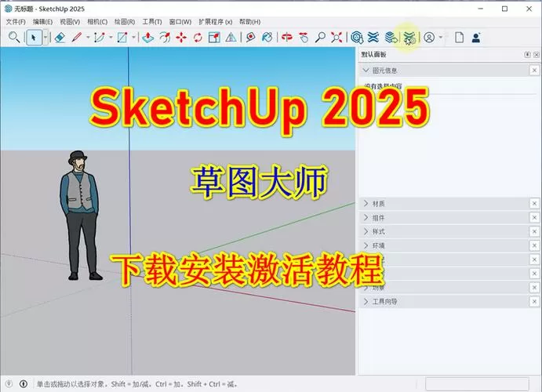Open the 文件(F) menu
The image size is (542, 392).
pos(16,22)
